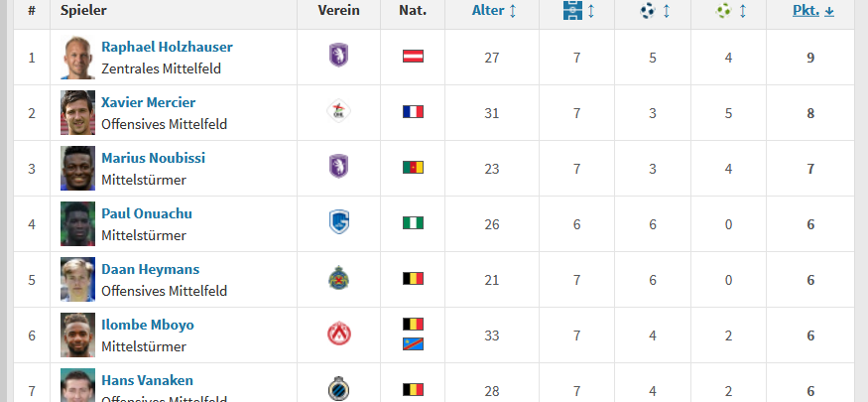Click Ilombe Mboyo's red Kortrijk club crest

click(339, 334)
